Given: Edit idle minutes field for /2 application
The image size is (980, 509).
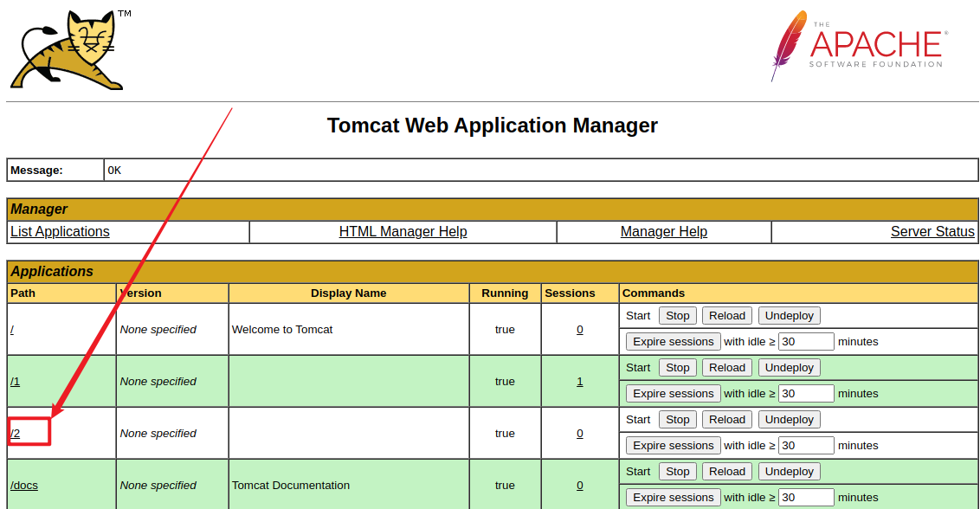Looking at the screenshot, I should 806,445.
